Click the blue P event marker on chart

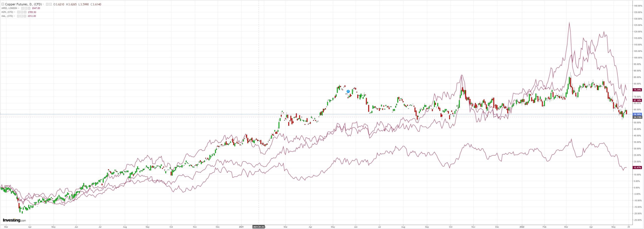348,91
